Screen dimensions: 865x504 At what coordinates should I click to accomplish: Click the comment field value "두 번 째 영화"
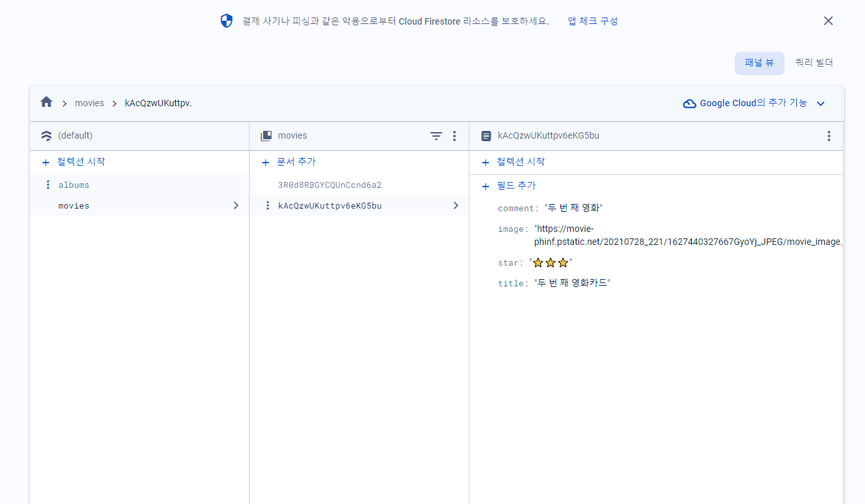[574, 208]
